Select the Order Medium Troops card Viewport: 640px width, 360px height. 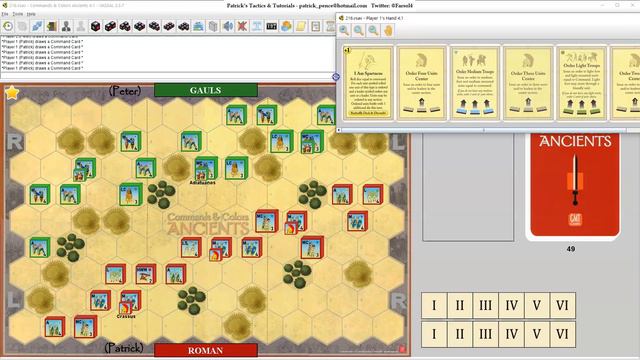(475, 83)
